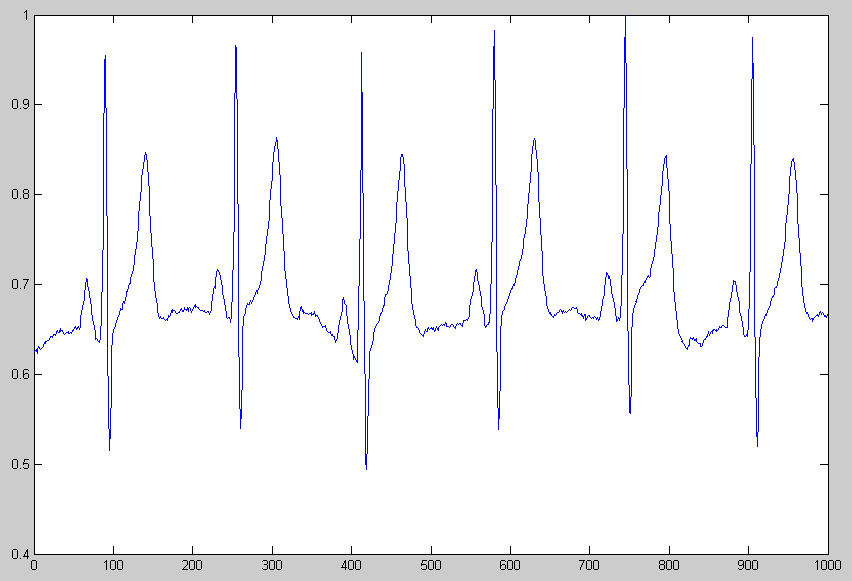
Task: Click the x-axis tick label 600
Action: click(510, 565)
